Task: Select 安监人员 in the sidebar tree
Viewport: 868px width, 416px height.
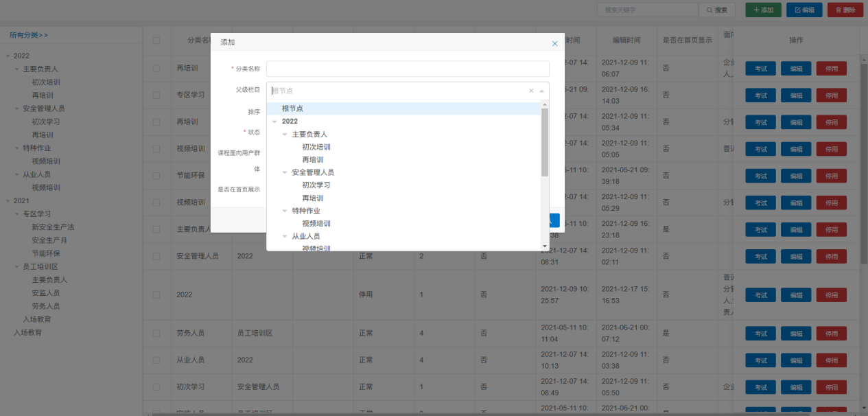Action: click(x=45, y=293)
